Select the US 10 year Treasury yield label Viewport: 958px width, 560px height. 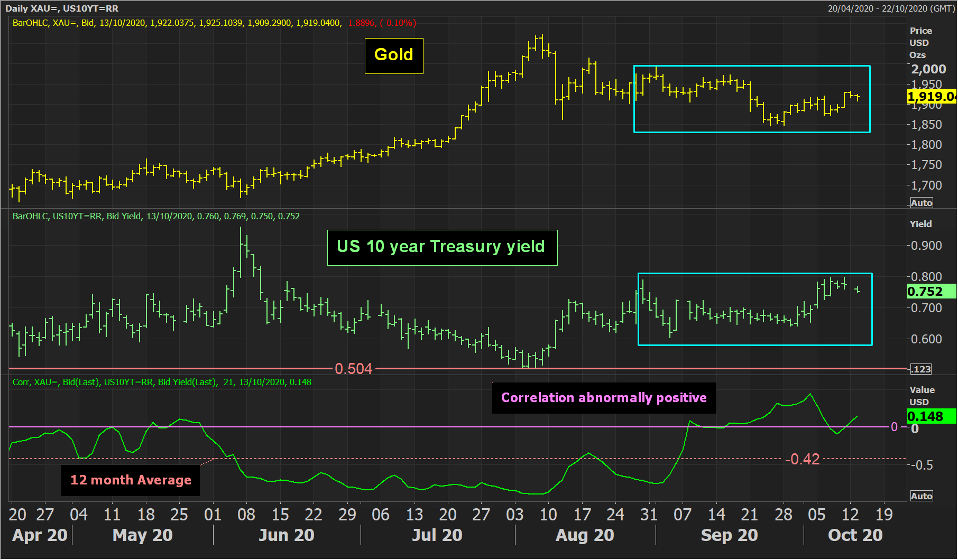click(442, 247)
